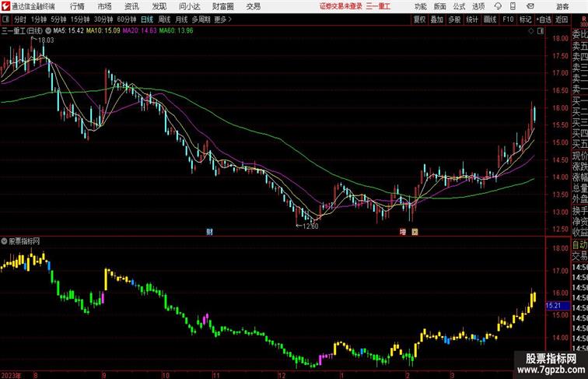Open the 行情 menu
Screen dimensions: 588x379
click(77, 6)
